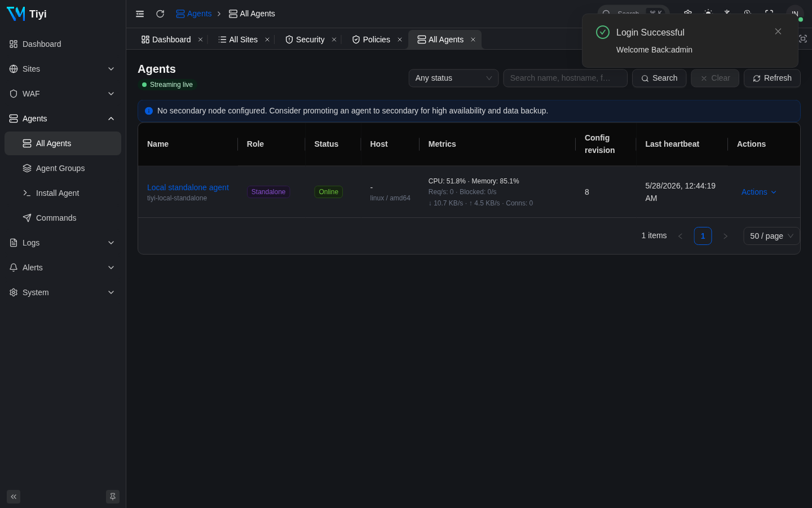This screenshot has width=812, height=508.
Task: Click the Agent Groups layers icon
Action: pos(27,168)
